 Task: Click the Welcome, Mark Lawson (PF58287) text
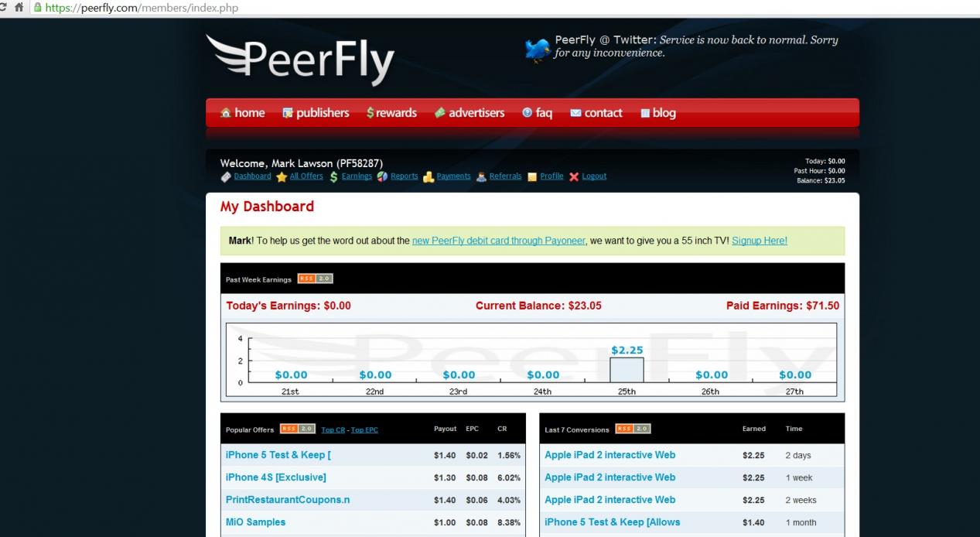[302, 163]
